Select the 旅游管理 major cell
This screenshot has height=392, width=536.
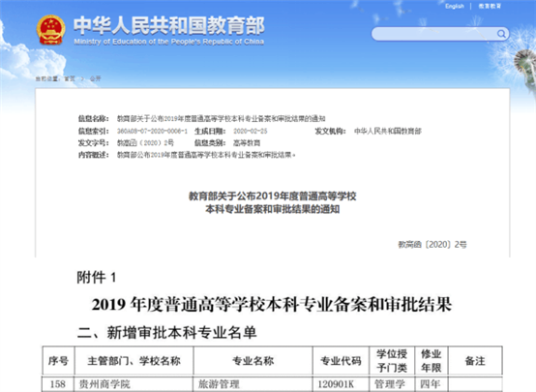253,384
